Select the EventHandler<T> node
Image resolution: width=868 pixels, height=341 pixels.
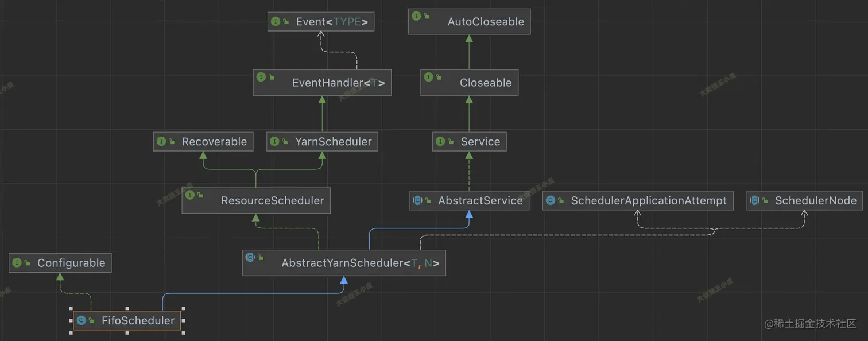pos(322,83)
